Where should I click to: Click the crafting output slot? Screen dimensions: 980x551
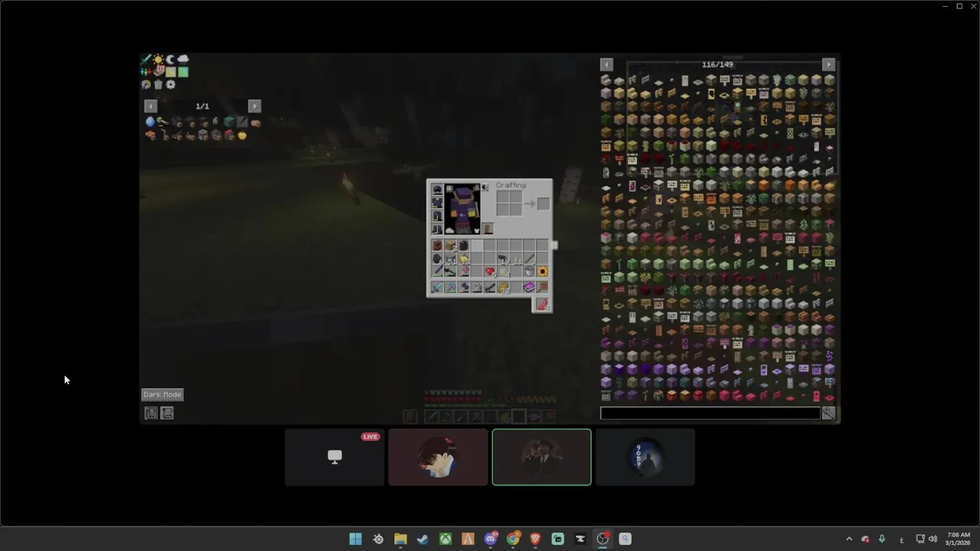click(x=543, y=204)
